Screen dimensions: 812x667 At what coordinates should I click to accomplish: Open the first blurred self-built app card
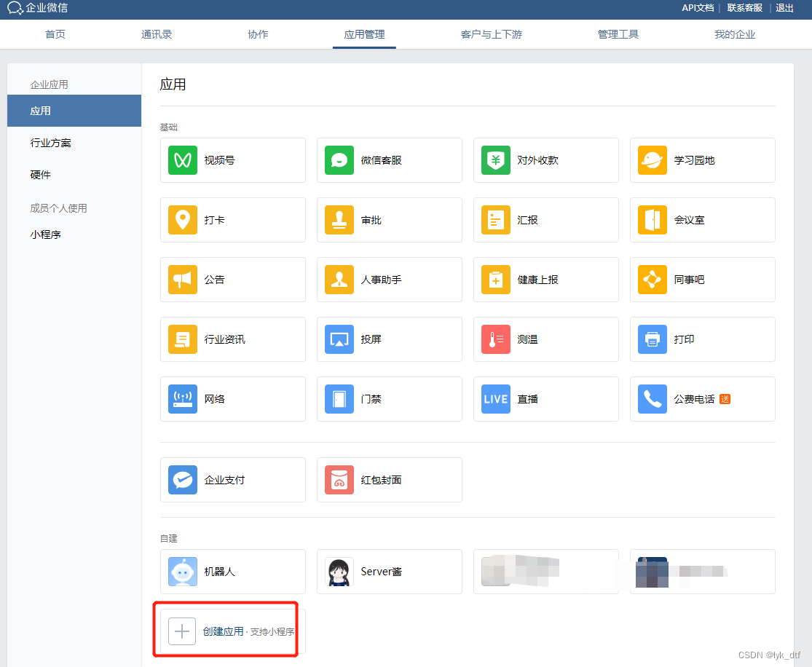(545, 572)
